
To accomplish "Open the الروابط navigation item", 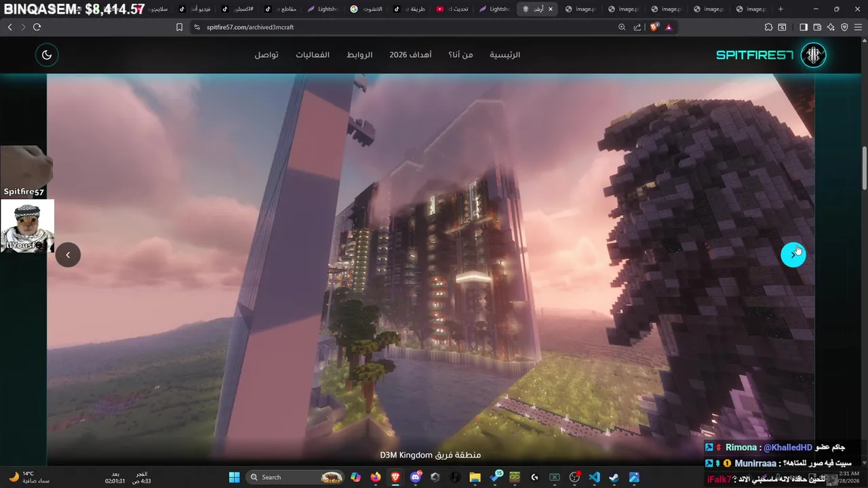I will point(359,55).
